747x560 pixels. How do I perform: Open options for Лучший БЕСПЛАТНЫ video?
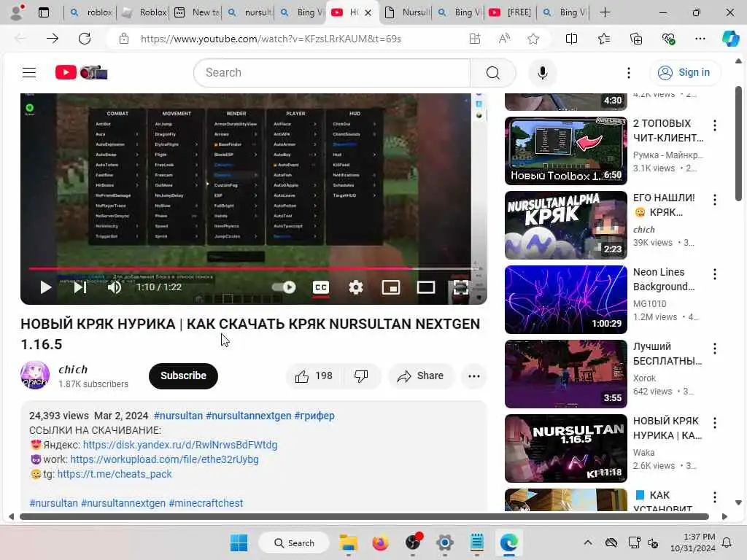tap(715, 348)
